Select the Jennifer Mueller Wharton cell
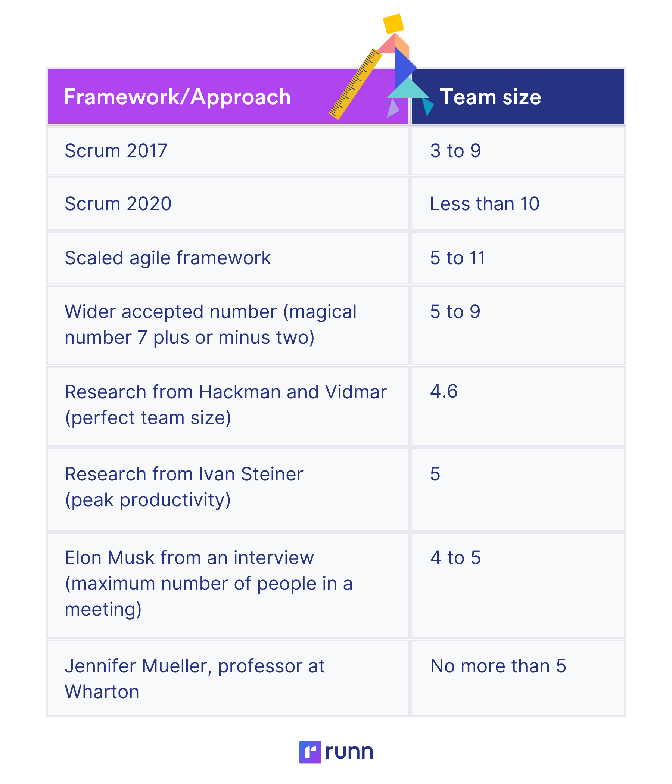The width and height of the screenshot is (672, 784). pos(228,678)
